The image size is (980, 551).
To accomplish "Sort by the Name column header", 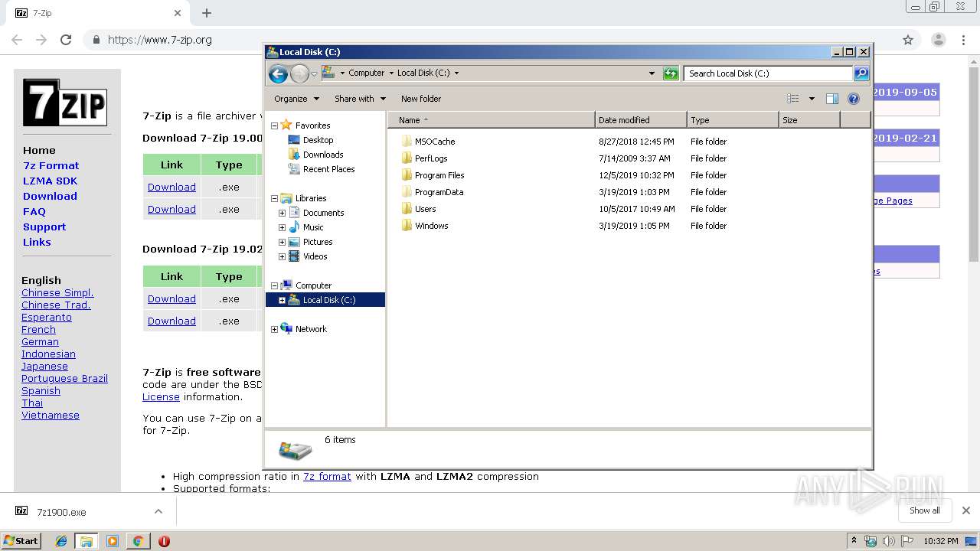I will point(491,120).
